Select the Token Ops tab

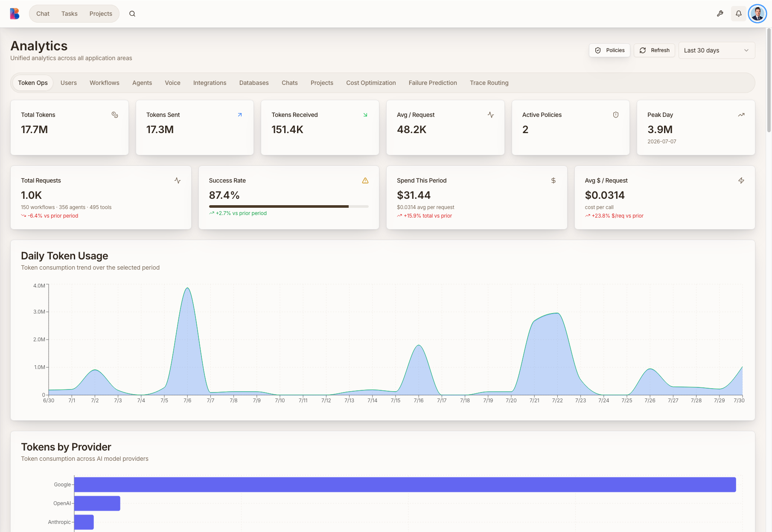pyautogui.click(x=33, y=83)
